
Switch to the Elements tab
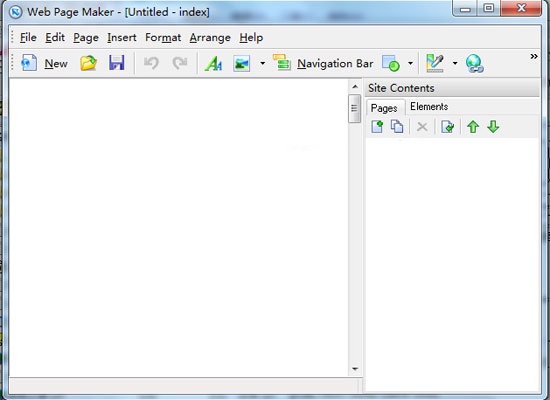click(x=429, y=107)
